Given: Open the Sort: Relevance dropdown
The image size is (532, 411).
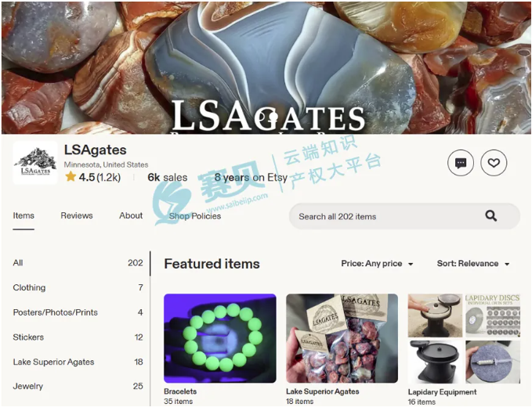Looking at the screenshot, I should point(473,264).
